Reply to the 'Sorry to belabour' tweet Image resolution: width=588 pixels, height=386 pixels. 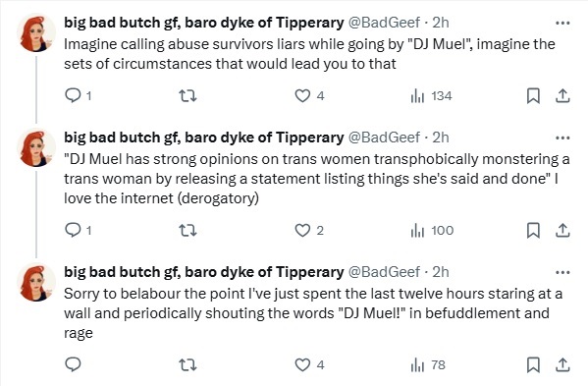pyautogui.click(x=73, y=364)
